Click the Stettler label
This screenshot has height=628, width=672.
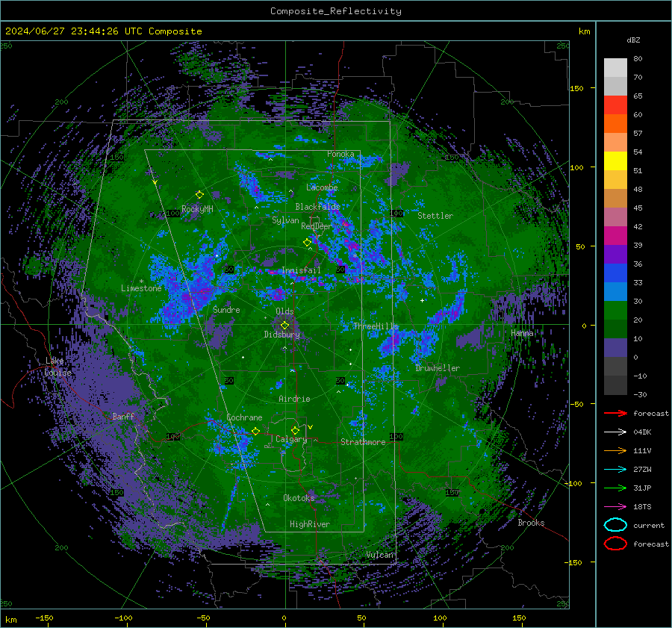tap(435, 216)
